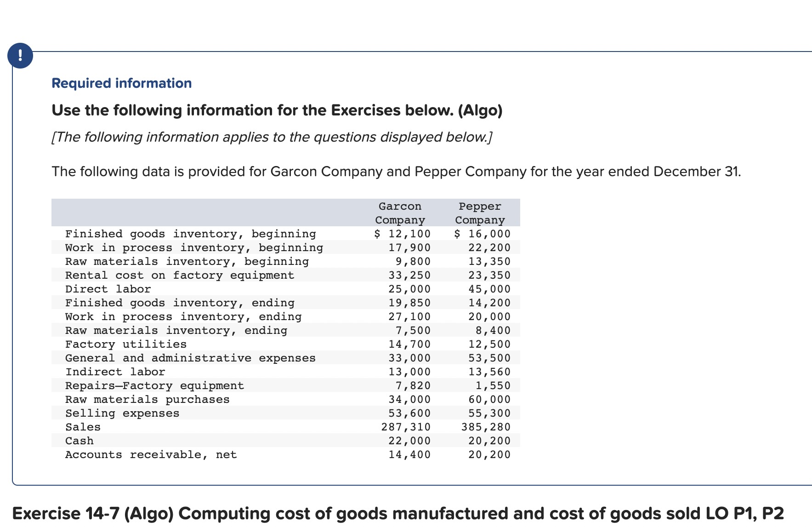Screen dimensions: 812x528
Task: Select the Garcon Company column header
Action: pos(399,213)
